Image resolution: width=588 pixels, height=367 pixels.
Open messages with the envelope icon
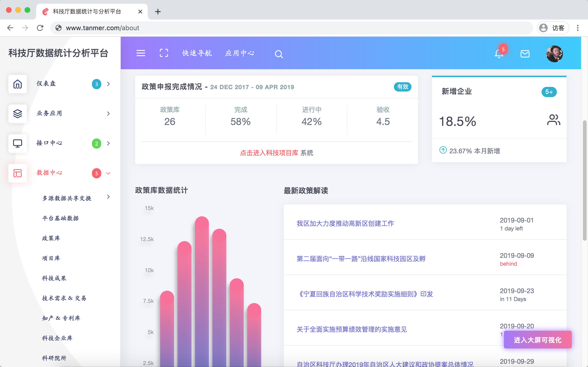[525, 54]
